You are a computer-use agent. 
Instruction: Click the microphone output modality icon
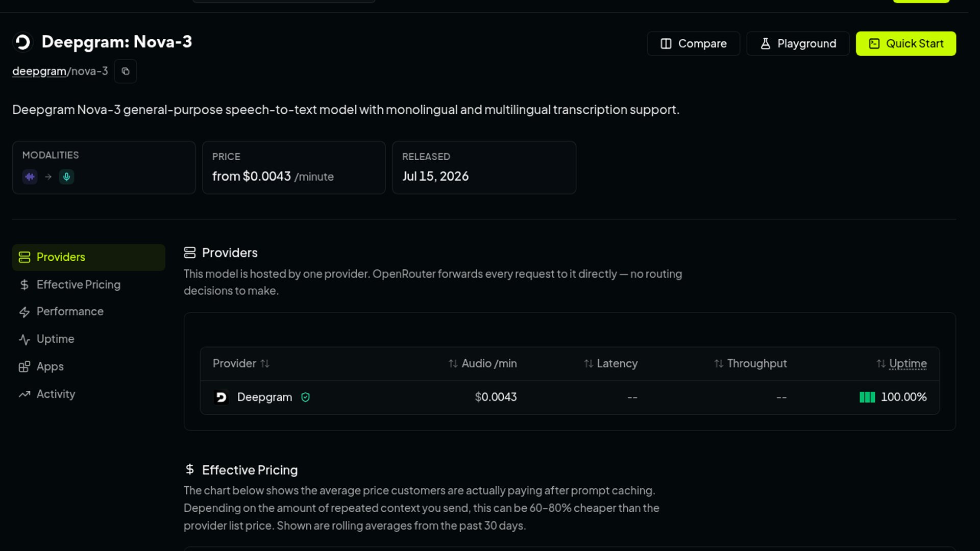(x=66, y=177)
